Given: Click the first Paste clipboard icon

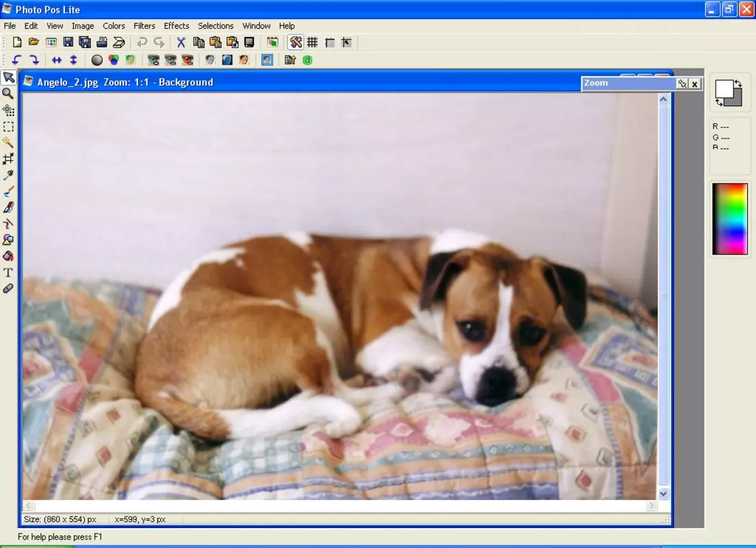Looking at the screenshot, I should (215, 42).
